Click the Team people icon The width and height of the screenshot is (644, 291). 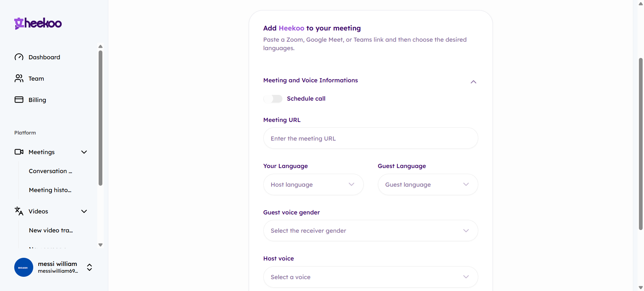[19, 78]
